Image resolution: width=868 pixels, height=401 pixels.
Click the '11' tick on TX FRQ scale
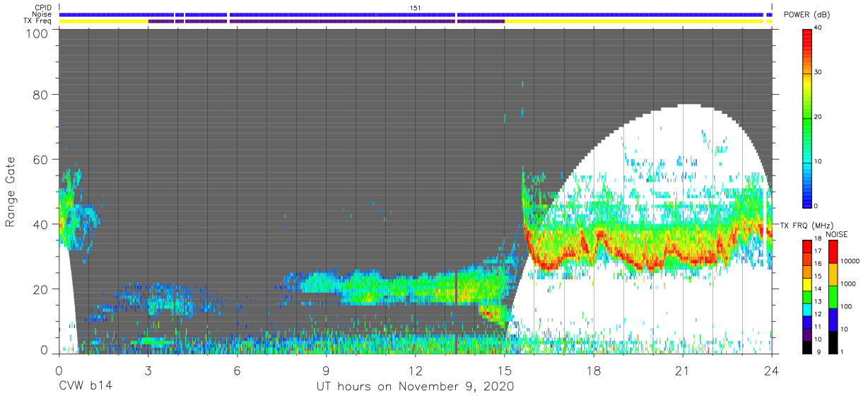click(x=818, y=328)
